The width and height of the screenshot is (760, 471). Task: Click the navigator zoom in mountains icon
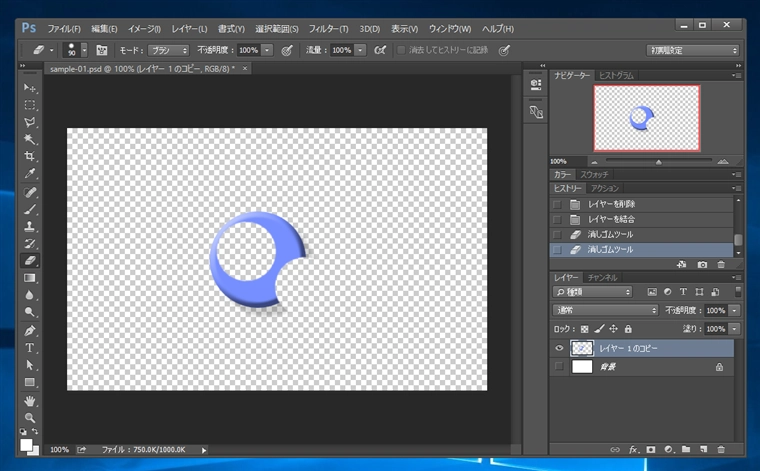[x=722, y=161]
